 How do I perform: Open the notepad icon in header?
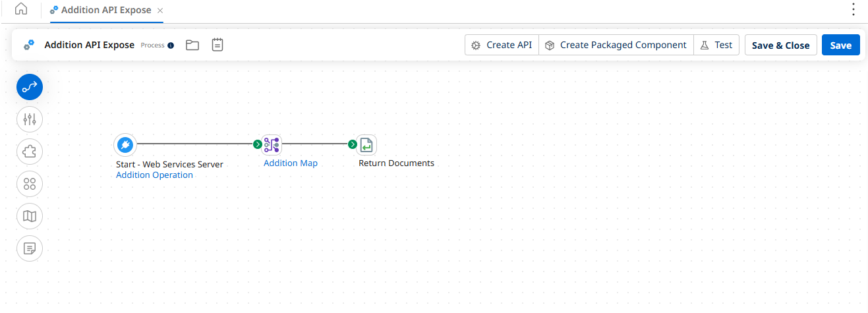[217, 45]
